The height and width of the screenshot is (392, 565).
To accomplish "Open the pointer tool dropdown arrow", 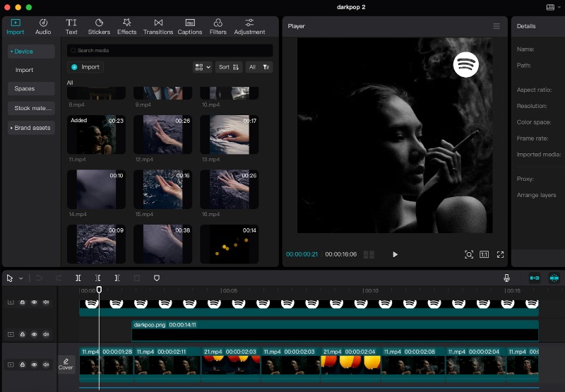I will coord(21,278).
